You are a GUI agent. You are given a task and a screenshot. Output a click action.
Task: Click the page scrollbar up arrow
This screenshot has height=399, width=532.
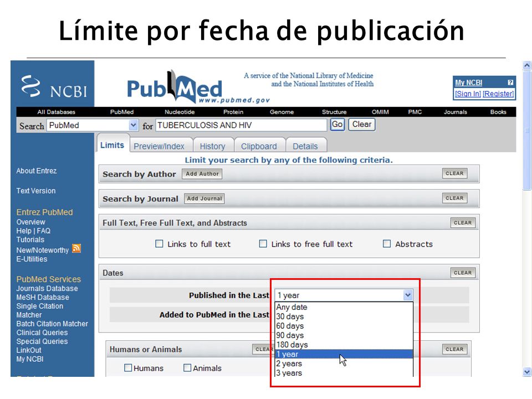[x=527, y=65]
